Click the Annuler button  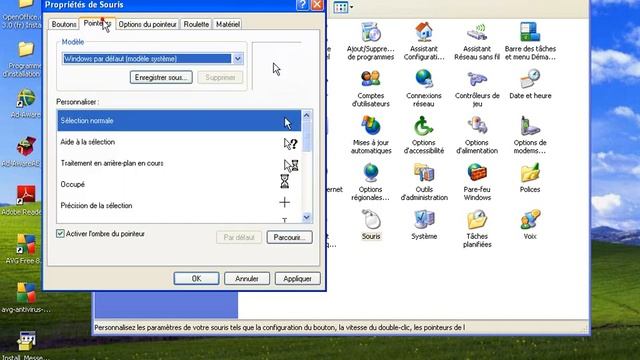tap(247, 278)
